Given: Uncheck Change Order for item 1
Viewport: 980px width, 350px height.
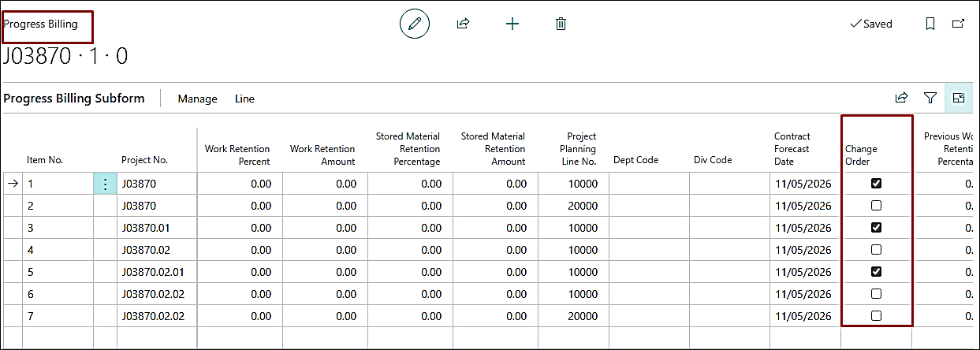Looking at the screenshot, I should pyautogui.click(x=876, y=184).
